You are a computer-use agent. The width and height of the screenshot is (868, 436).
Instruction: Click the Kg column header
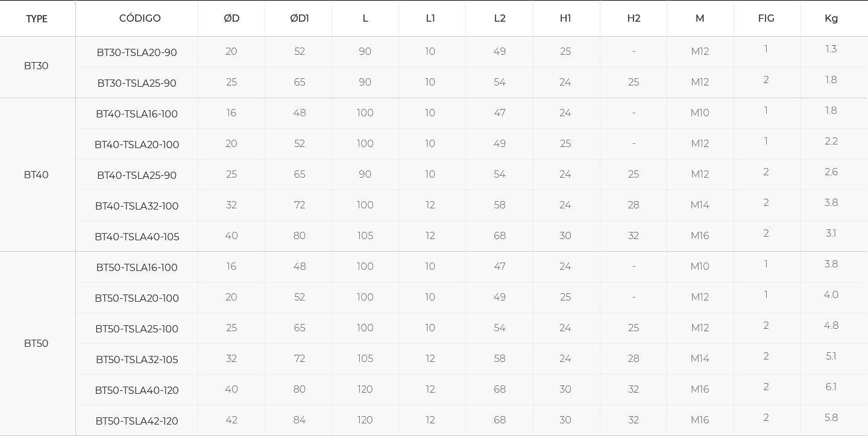pyautogui.click(x=831, y=18)
